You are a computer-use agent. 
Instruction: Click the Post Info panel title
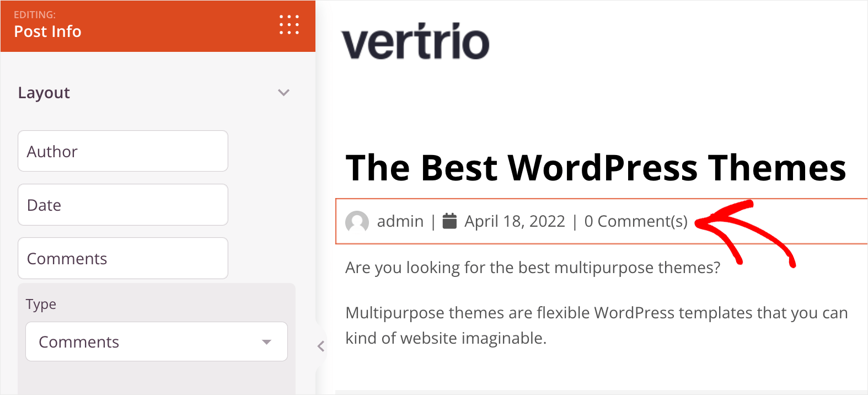pos(47,31)
